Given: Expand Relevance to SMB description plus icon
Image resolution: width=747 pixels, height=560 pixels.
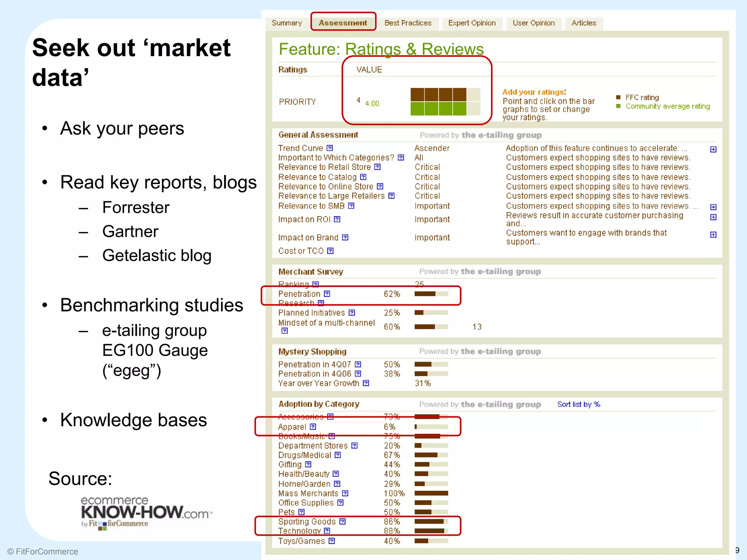Looking at the screenshot, I should point(713,207).
